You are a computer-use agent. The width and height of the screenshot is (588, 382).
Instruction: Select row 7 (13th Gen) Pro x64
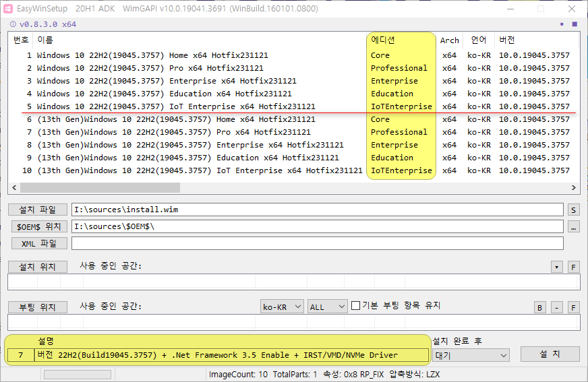(294, 132)
